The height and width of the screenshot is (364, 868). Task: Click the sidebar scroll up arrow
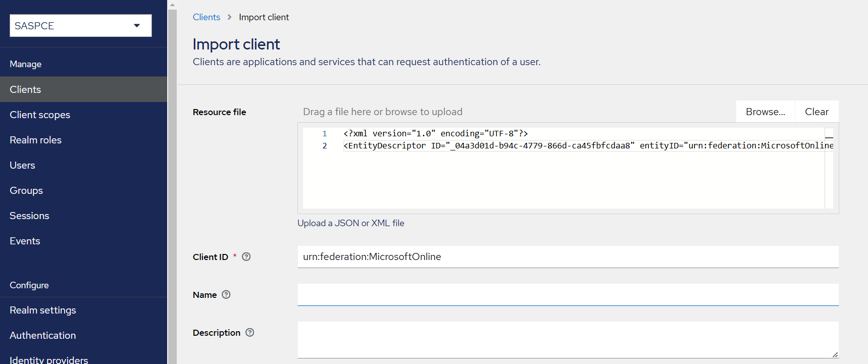172,5
